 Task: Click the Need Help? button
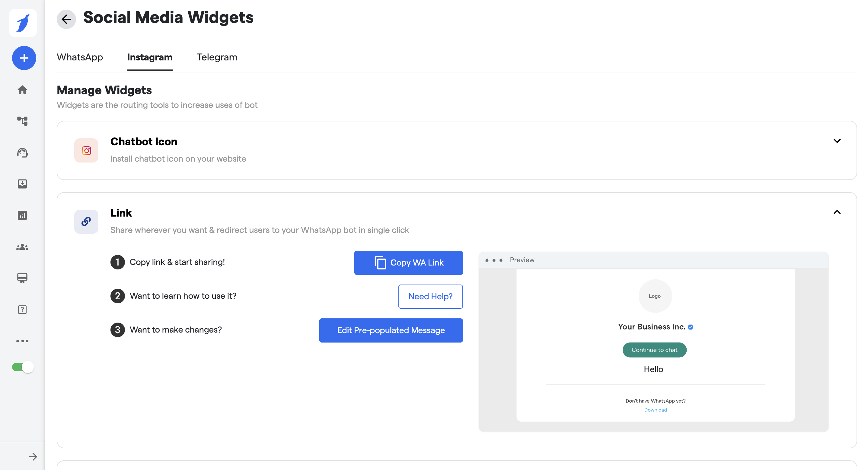430,296
